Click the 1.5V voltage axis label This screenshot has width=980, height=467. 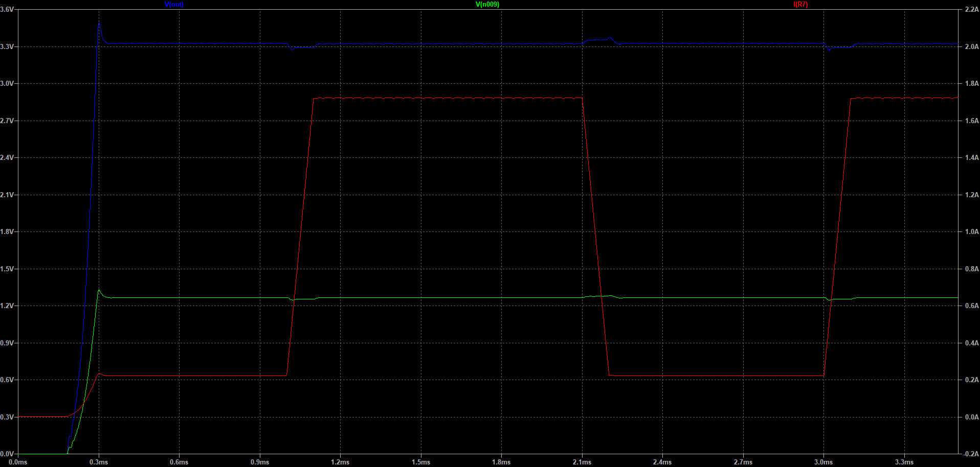point(7,269)
